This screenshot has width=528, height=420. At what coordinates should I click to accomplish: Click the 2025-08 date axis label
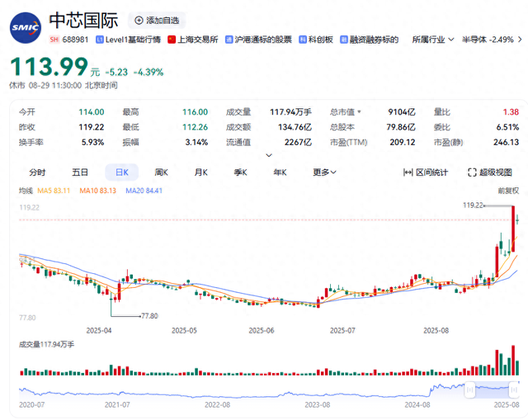pos(436,330)
